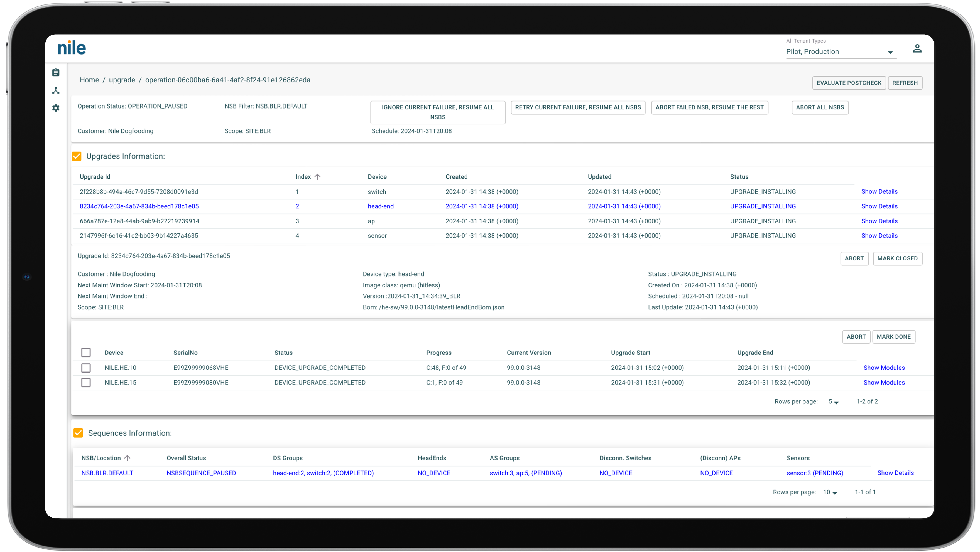This screenshot has height=552, width=980.
Task: Click Updated column header
Action: (x=600, y=177)
